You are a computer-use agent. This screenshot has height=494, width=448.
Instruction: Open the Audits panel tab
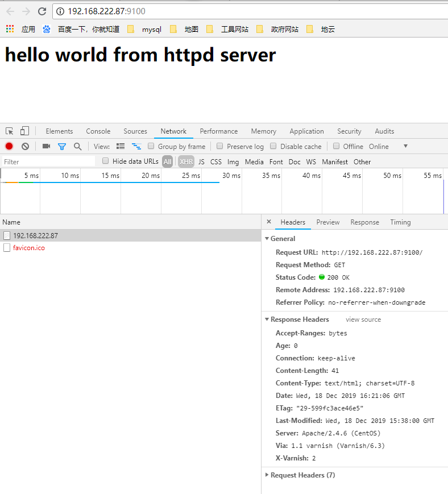[x=384, y=131]
